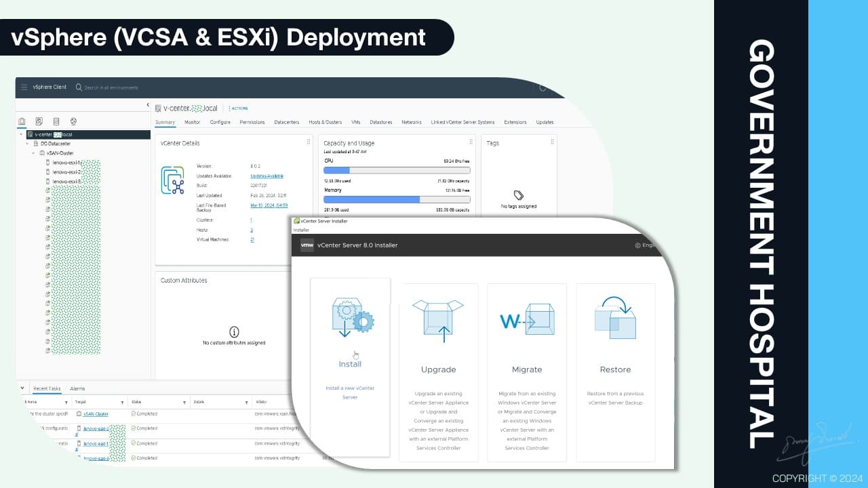Click the vCenter Details appliance icon
The image size is (868, 488).
click(173, 181)
